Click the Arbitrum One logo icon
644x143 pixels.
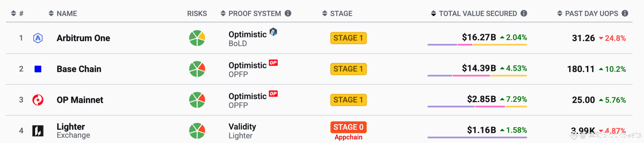tap(38, 38)
